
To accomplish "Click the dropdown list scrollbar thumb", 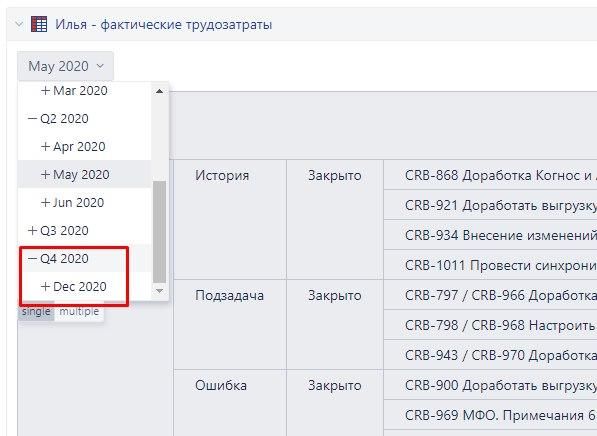I will (159, 232).
